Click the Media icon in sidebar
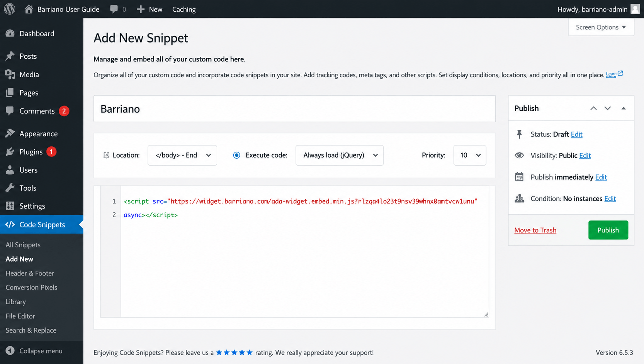This screenshot has height=364, width=644. coord(10,74)
